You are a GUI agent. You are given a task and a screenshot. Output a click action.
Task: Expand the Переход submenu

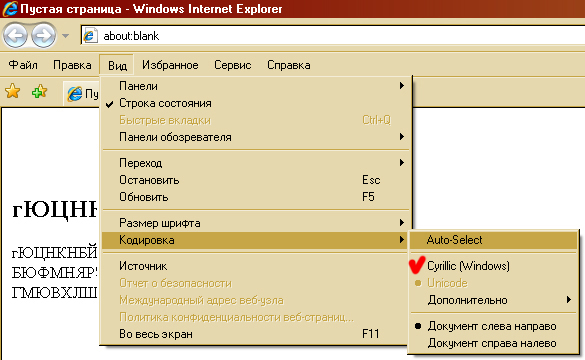256,163
